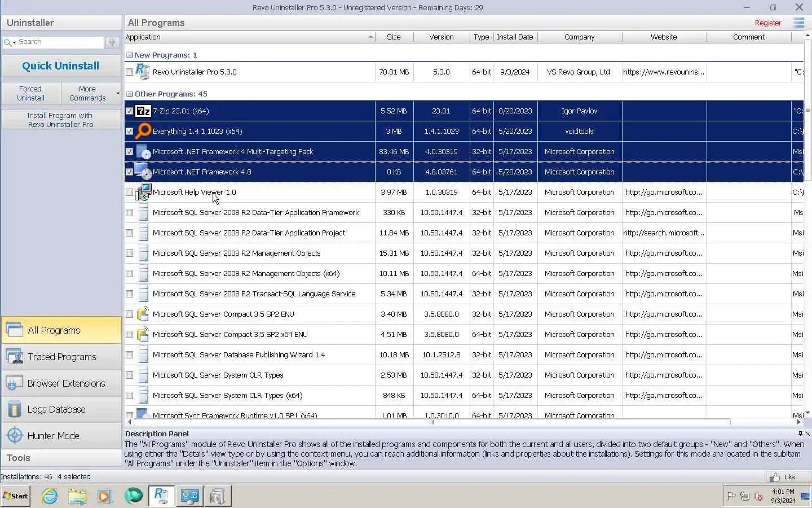Click the thumbs-up Like icon
This screenshot has width=812, height=508.
tap(775, 477)
